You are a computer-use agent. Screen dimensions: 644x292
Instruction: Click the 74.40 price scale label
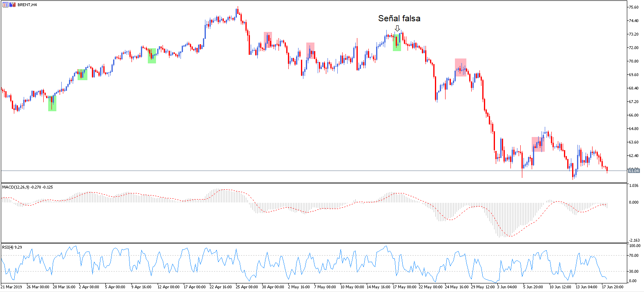click(634, 21)
